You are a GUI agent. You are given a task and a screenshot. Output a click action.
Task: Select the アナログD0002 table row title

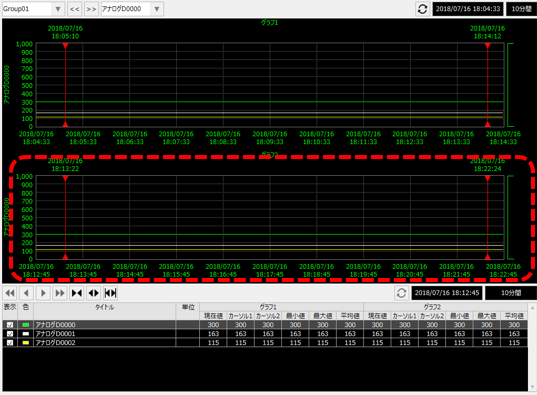tap(55, 343)
